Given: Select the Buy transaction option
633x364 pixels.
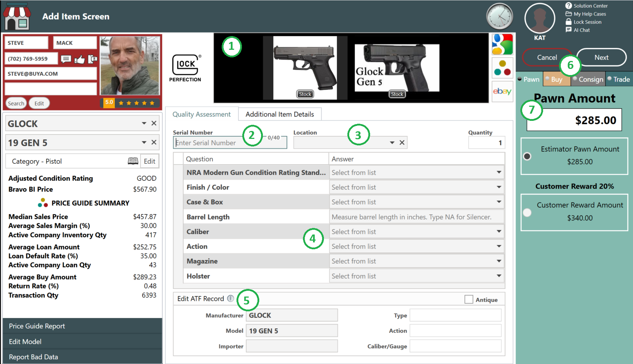Looking at the screenshot, I should point(556,79).
